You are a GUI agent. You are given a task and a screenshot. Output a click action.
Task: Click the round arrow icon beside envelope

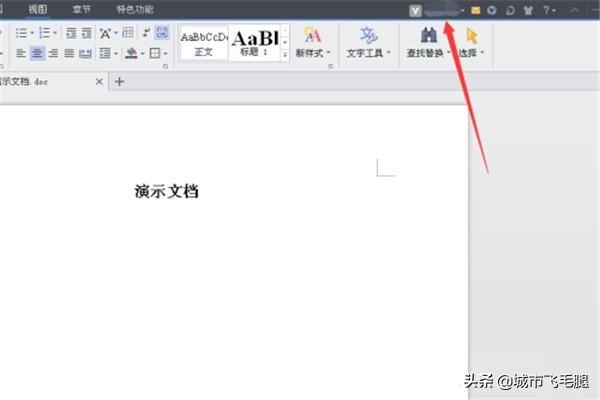[x=492, y=10]
